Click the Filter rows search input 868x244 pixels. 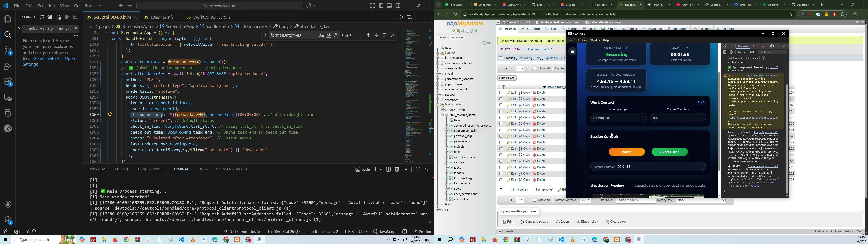click(x=635, y=201)
